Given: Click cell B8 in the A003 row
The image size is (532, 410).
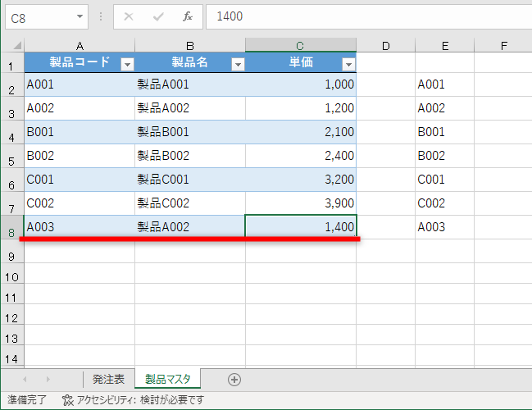Looking at the screenshot, I should tap(190, 227).
